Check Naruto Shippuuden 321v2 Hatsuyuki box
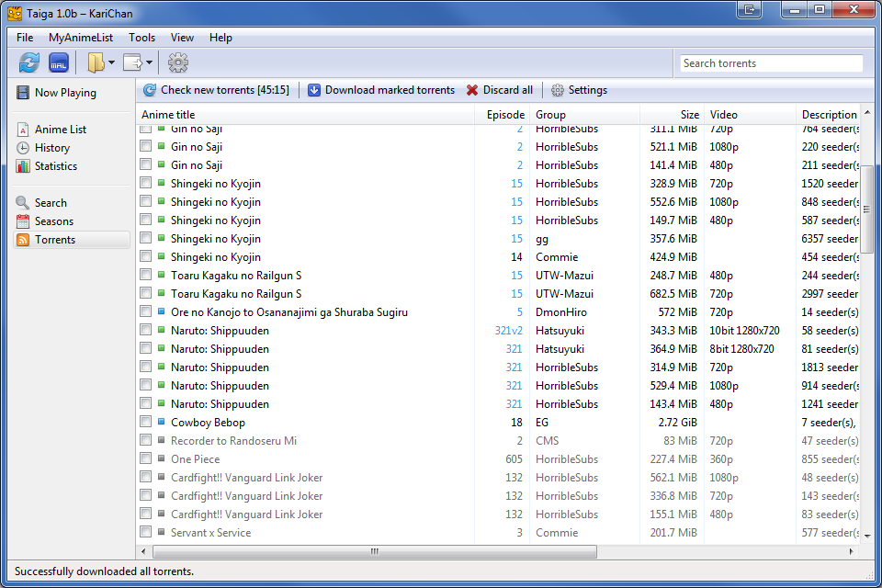 (x=146, y=330)
